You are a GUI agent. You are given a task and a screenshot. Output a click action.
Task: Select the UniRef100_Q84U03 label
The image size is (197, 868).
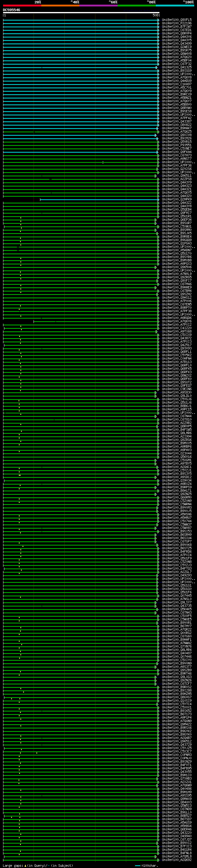[177, 802]
